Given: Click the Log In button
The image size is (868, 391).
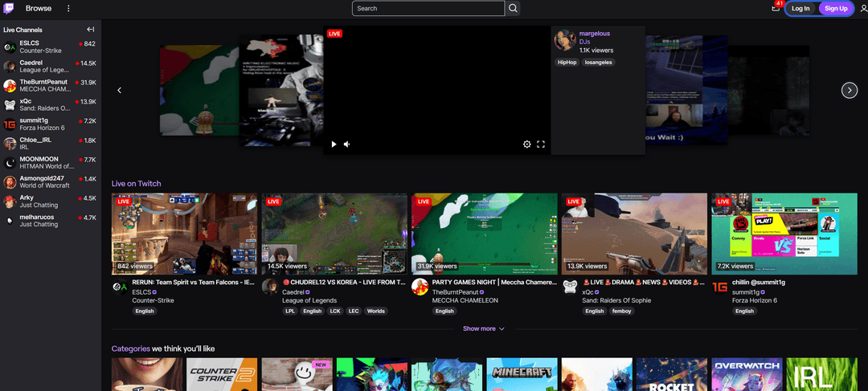Looking at the screenshot, I should (x=800, y=8).
